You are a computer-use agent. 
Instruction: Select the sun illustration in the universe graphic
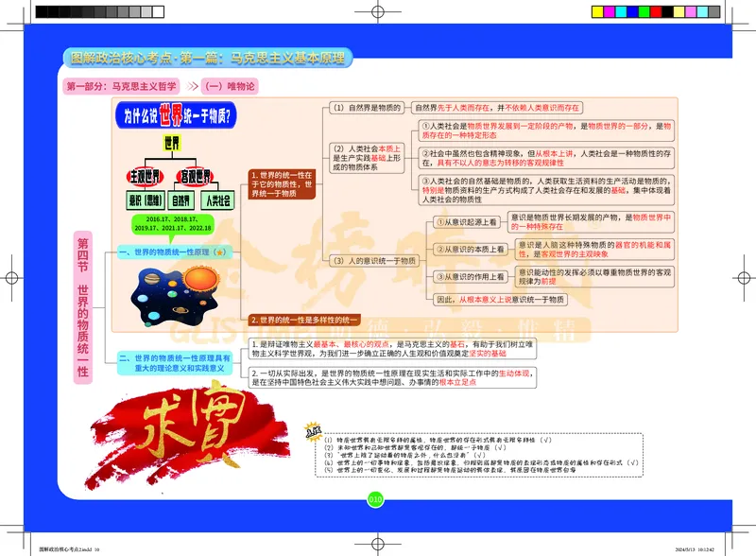point(199,279)
